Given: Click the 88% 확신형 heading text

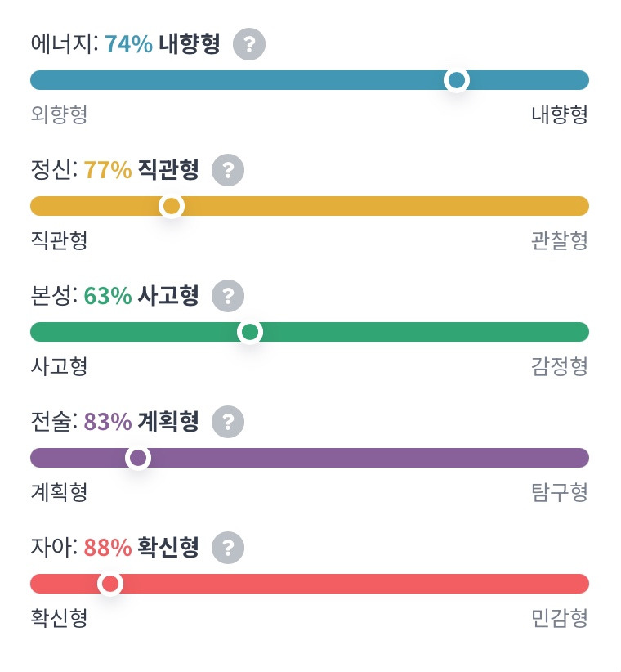Looking at the screenshot, I should (141, 547).
